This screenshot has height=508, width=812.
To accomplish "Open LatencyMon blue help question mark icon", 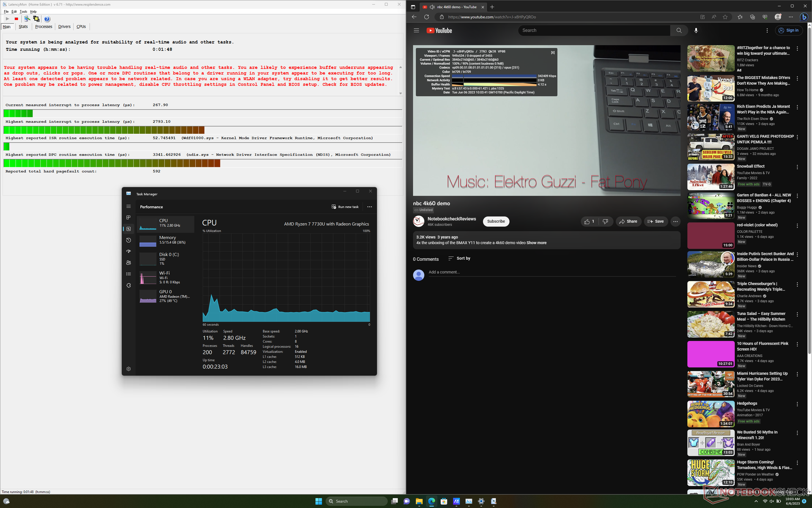I will point(47,19).
